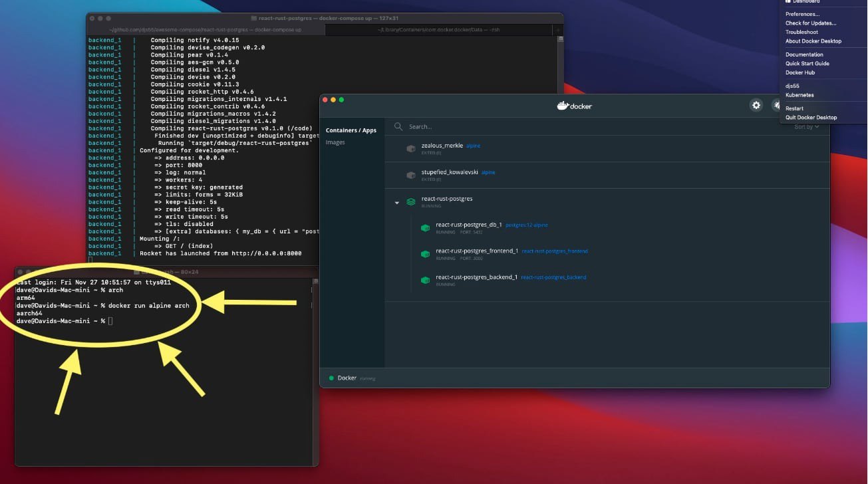Click the green cube icon of react-rust-postgres_backend_1
Image resolution: width=868 pixels, height=484 pixels.
(425, 280)
